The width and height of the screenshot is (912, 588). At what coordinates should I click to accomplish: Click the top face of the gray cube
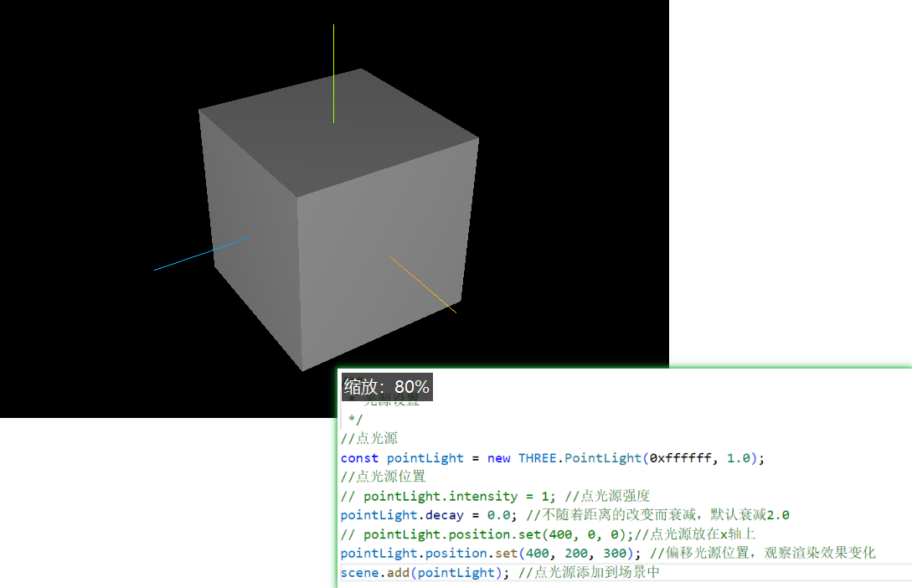point(339,132)
